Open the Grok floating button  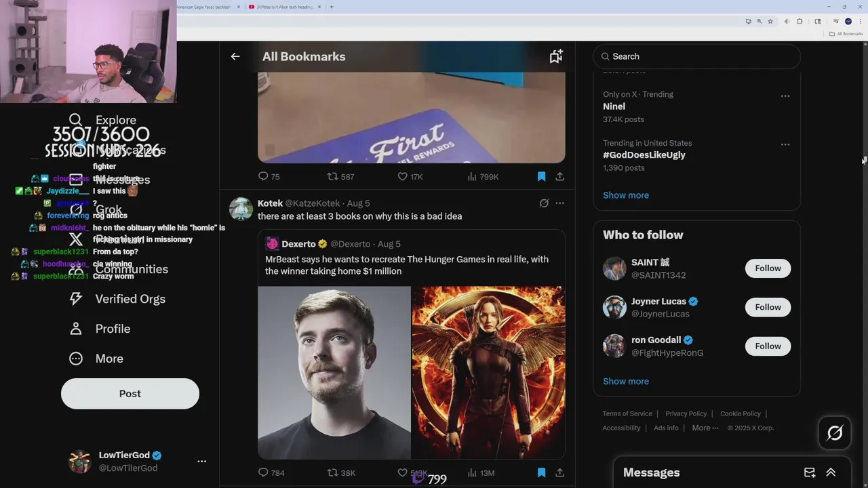click(x=834, y=432)
